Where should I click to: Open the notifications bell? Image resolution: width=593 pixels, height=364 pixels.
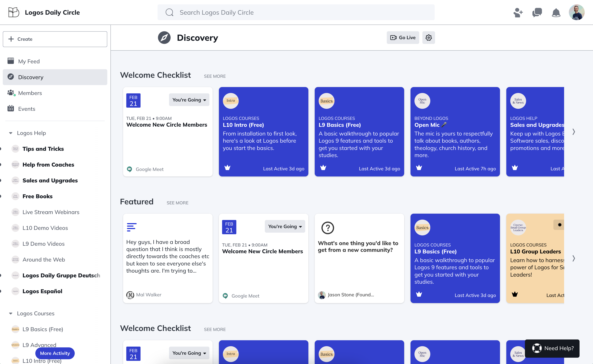click(556, 12)
